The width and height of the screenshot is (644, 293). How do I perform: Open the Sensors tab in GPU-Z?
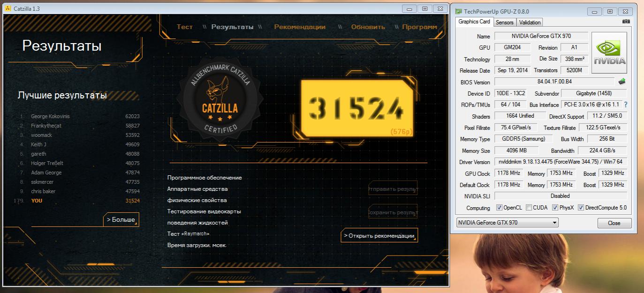(x=505, y=22)
